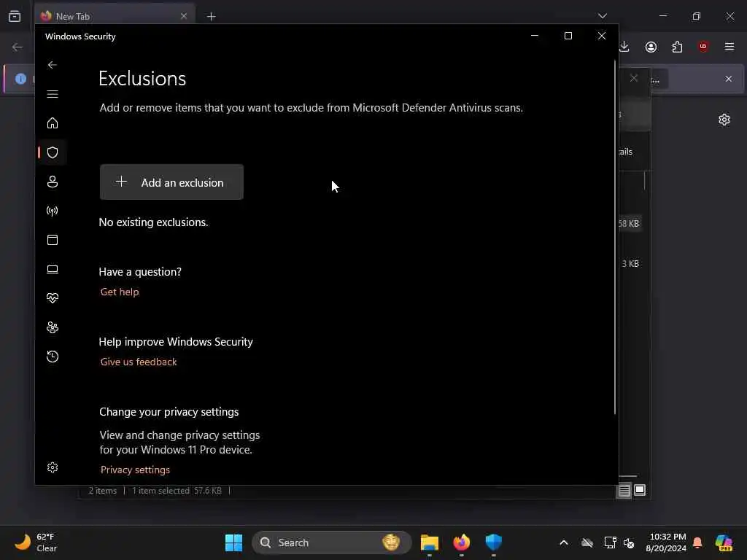Open Family options icon

(x=53, y=327)
